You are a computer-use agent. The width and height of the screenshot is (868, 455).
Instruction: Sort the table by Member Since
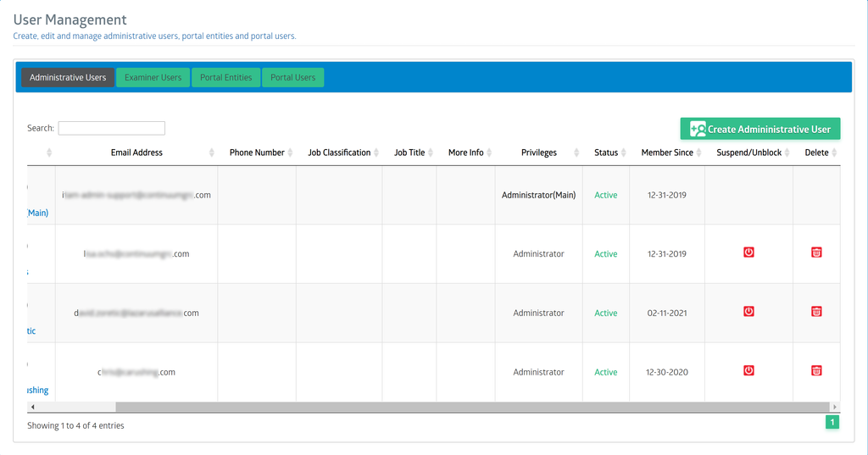[667, 153]
